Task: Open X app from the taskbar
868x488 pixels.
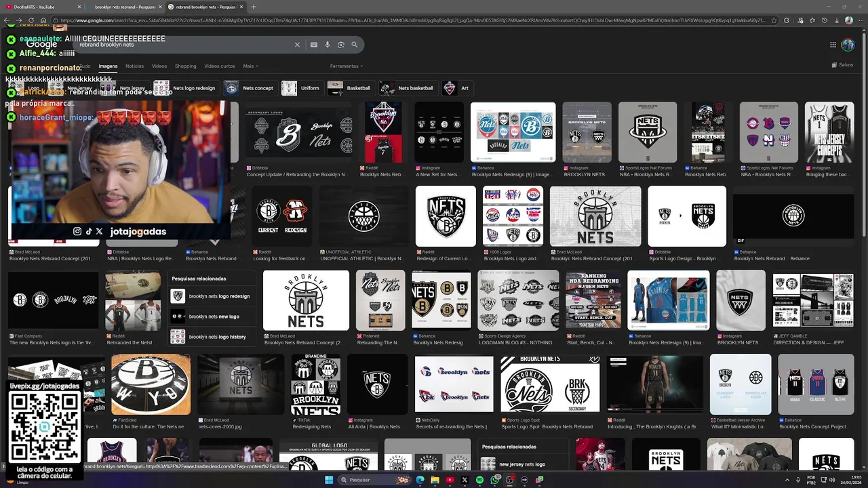Action: (x=465, y=480)
